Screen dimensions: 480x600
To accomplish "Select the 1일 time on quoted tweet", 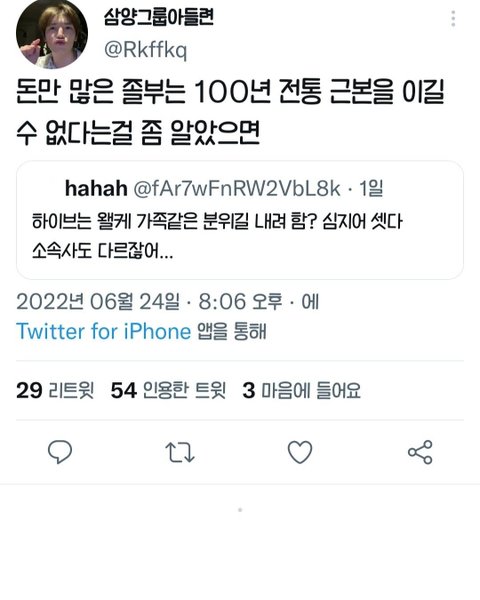I will pyautogui.click(x=371, y=188).
